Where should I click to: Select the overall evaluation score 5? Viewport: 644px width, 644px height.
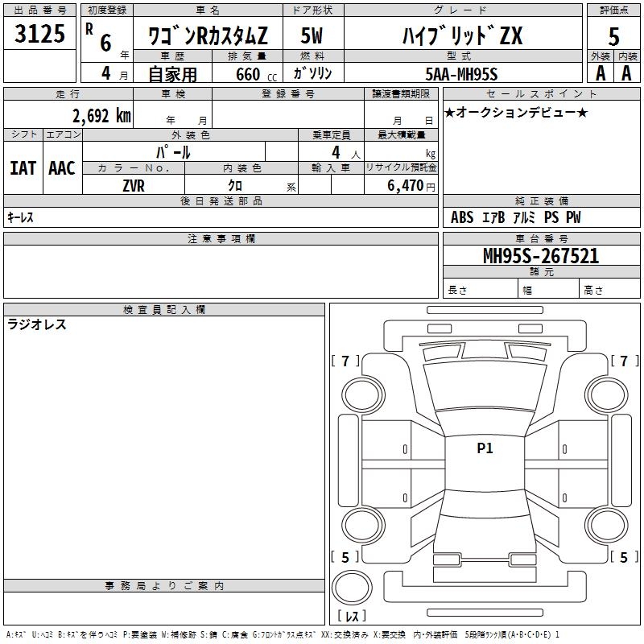[613, 37]
